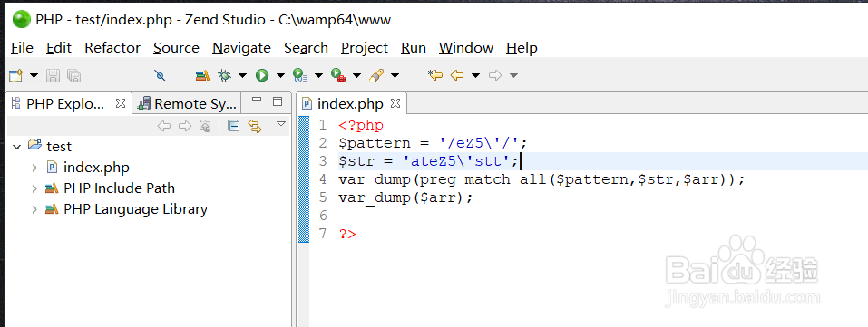This screenshot has height=327, width=868.
Task: Open the External Tools dropdown arrow
Action: tap(356, 75)
